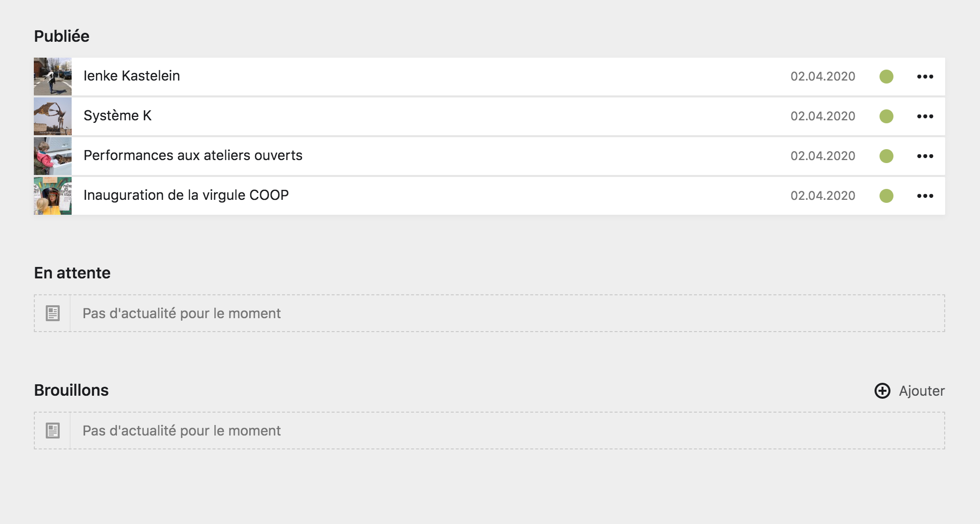Click the plus icon next to Ajouter
The image size is (980, 524).
pyautogui.click(x=882, y=391)
